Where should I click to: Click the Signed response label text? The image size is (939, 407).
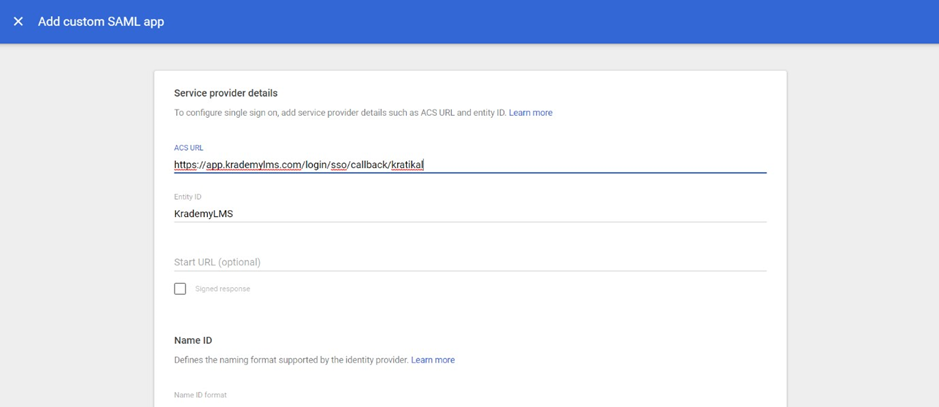[223, 289]
